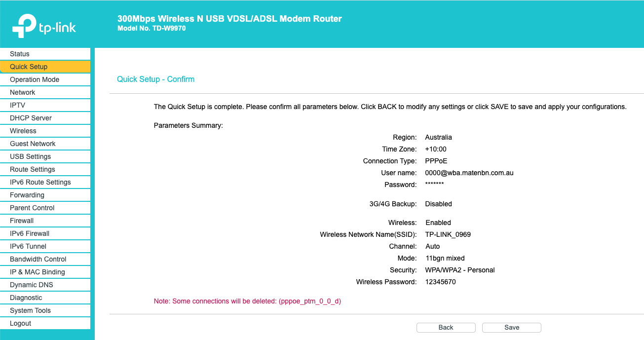Click the 3G/4G Backup Disabled value
The image size is (644, 340).
click(x=439, y=204)
